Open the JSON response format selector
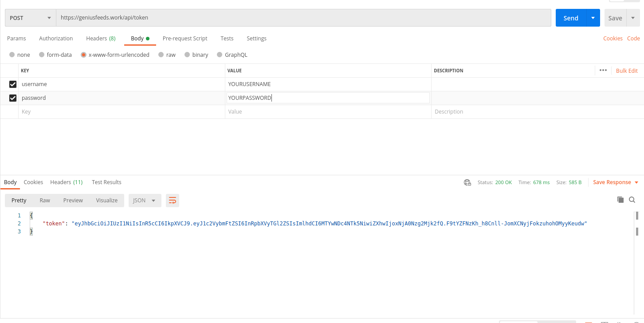Image resolution: width=644 pixels, height=323 pixels. (x=145, y=200)
